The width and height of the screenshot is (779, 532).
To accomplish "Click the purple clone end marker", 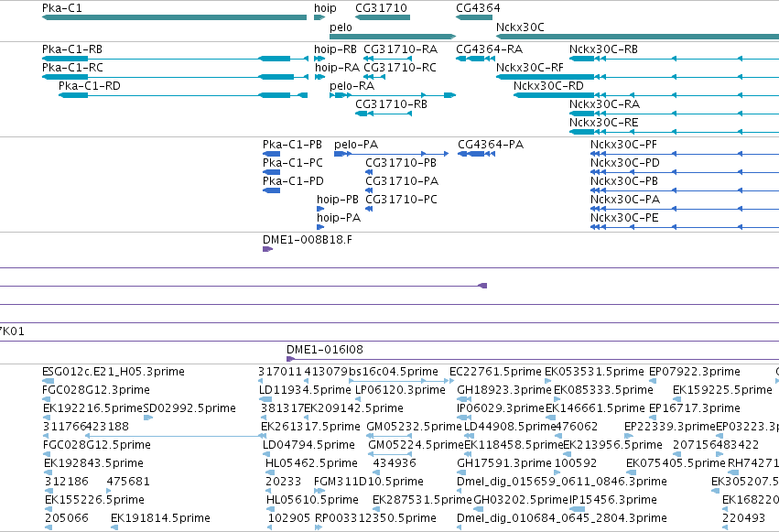I will coord(482,286).
